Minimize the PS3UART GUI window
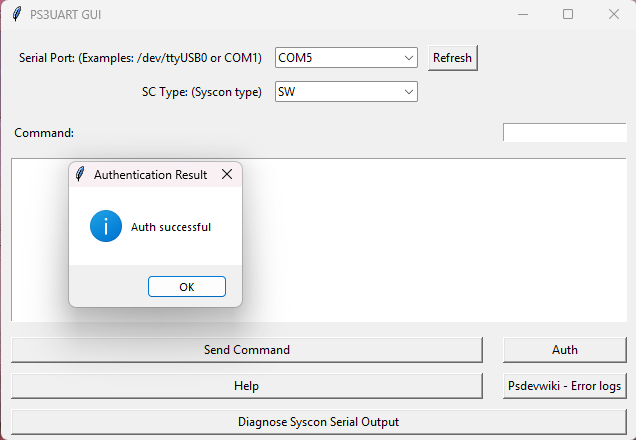Screen dimensions: 636x440 click(522, 15)
